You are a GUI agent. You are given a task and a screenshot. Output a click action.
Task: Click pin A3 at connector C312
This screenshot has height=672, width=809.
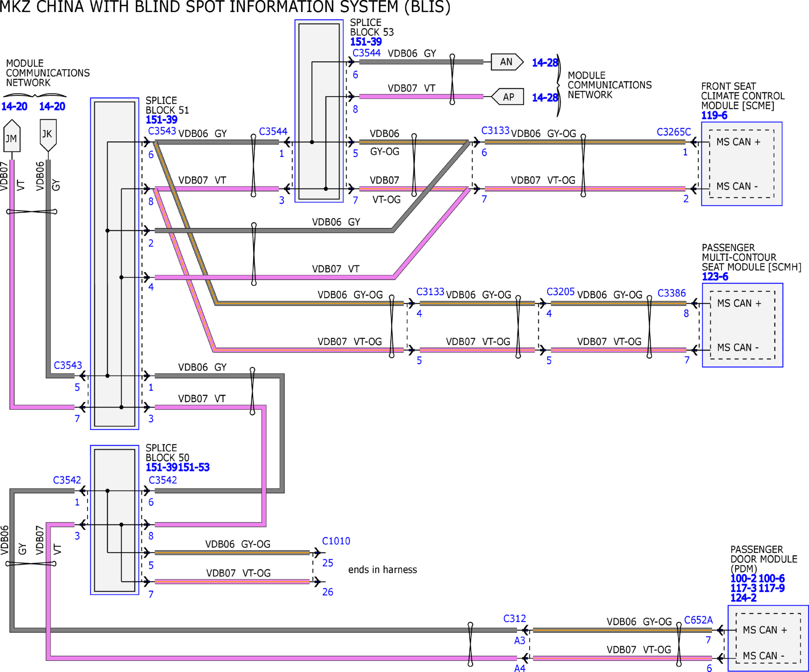point(520,640)
